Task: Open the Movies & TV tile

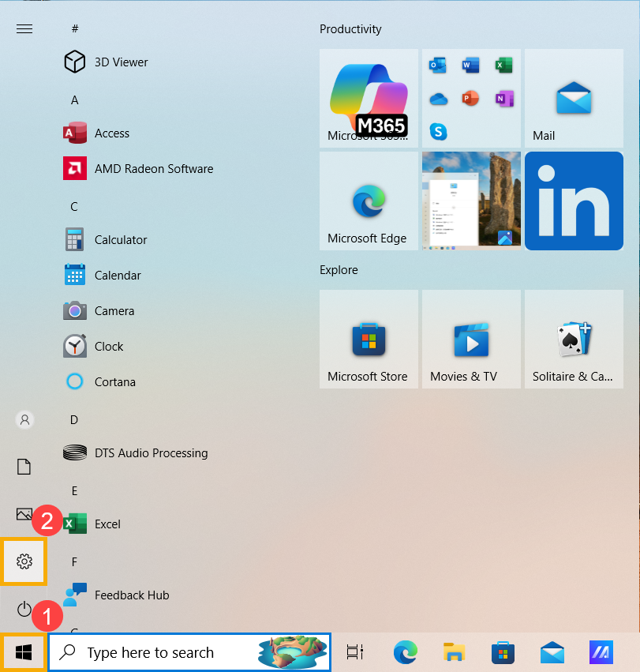Action: pos(471,339)
